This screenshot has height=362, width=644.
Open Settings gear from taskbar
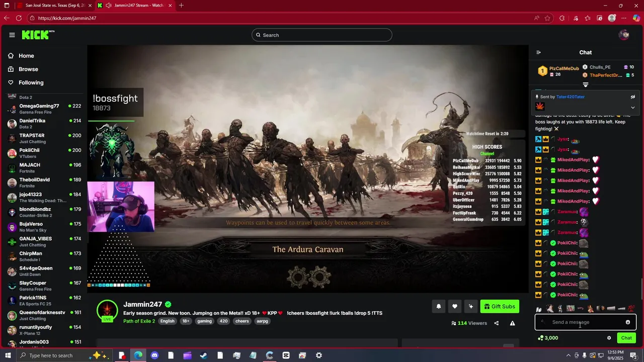(x=319, y=355)
